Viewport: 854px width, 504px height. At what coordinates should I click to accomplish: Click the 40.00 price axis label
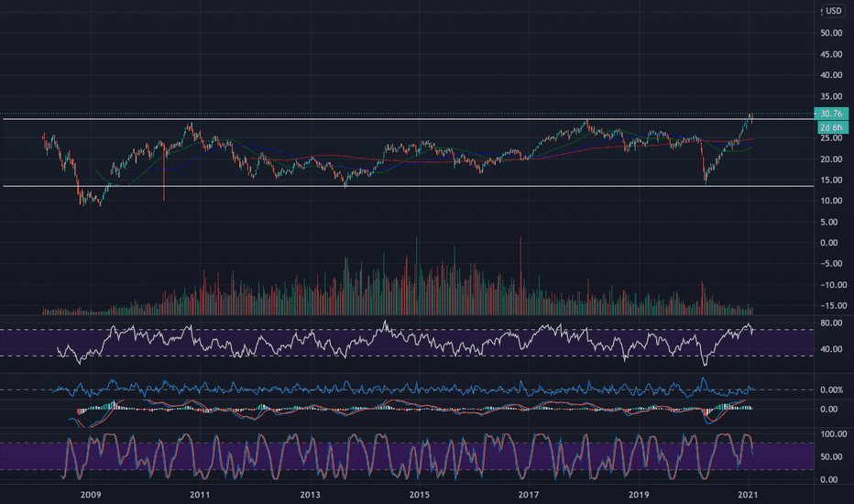click(831, 75)
